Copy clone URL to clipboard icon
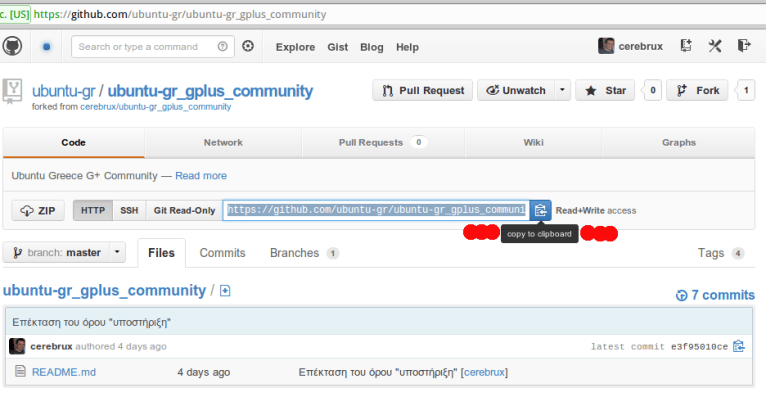Image resolution: width=766 pixels, height=397 pixels. pos(540,210)
